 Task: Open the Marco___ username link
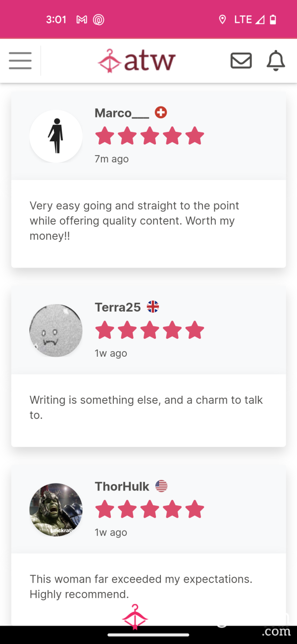(122, 113)
